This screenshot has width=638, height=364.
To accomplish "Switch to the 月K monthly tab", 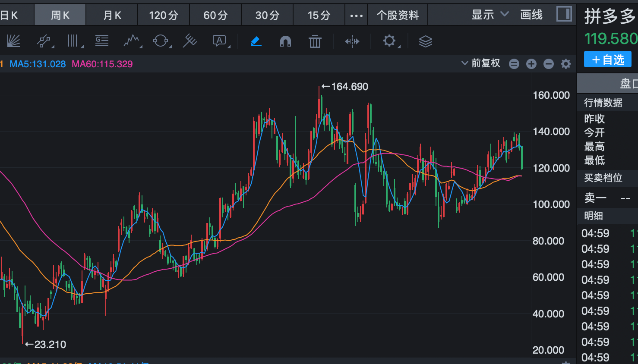I will (x=112, y=16).
